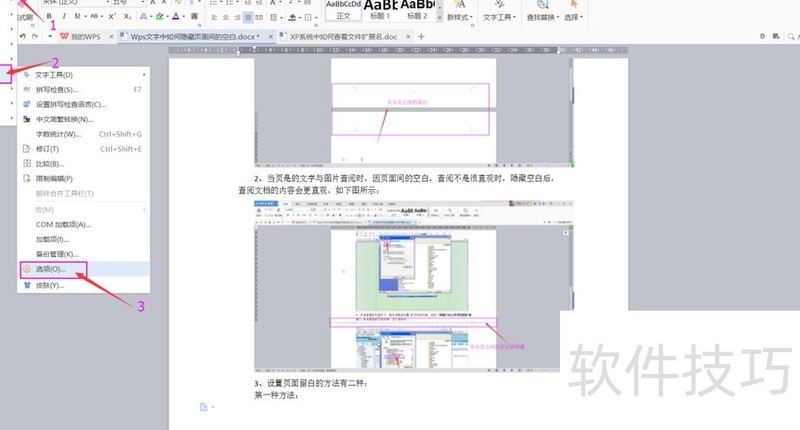Click the horizontal ruler above the page
Viewport: 800px width, 430px height.
(398, 50)
